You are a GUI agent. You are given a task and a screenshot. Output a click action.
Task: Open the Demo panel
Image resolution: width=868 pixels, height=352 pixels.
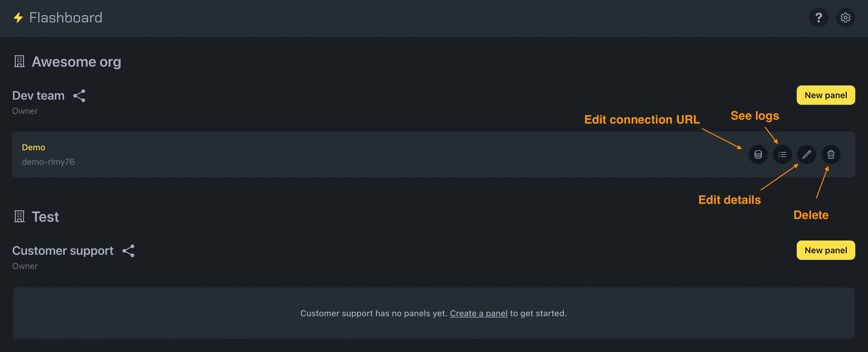(34, 147)
